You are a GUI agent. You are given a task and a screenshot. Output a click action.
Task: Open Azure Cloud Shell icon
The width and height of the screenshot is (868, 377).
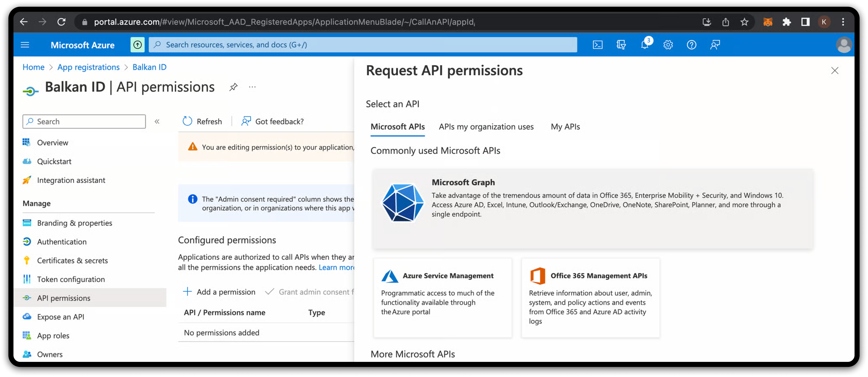(x=597, y=45)
